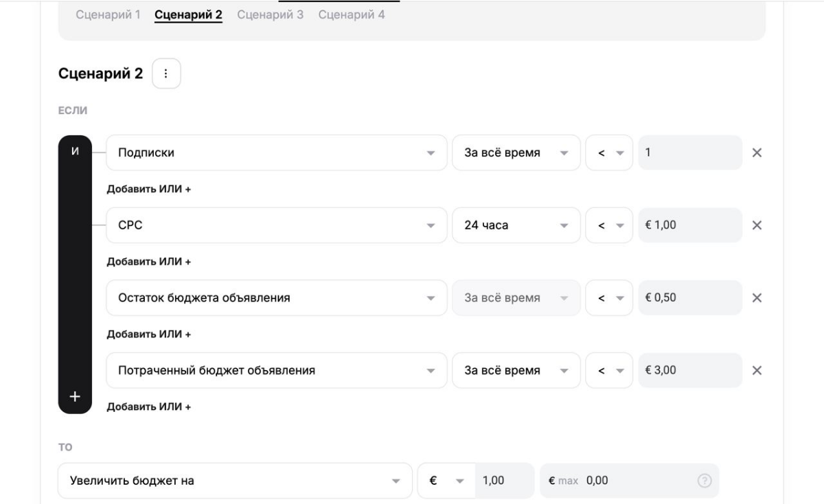Delete the CPC condition with X
Viewport: 824px width, 504px height.
(x=757, y=225)
